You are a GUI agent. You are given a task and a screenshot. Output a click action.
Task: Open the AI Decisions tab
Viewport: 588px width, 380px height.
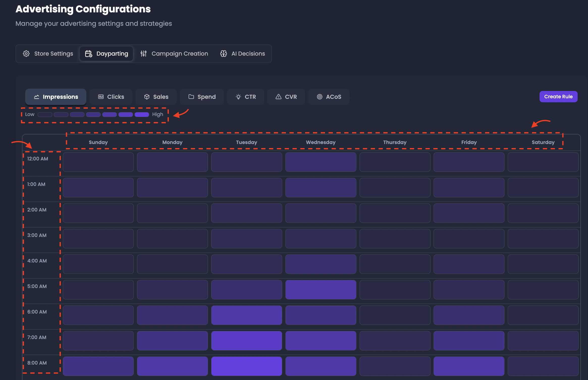point(243,54)
